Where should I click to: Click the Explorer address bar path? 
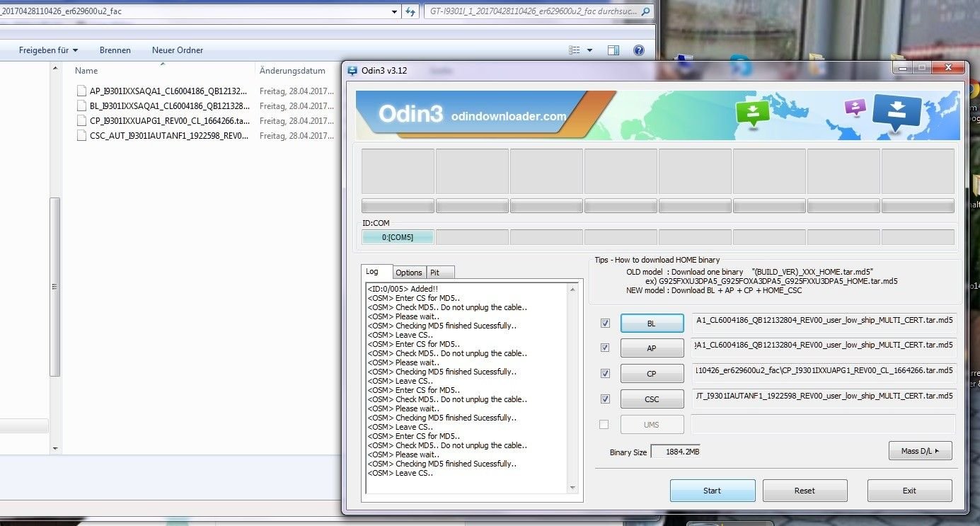[195, 11]
